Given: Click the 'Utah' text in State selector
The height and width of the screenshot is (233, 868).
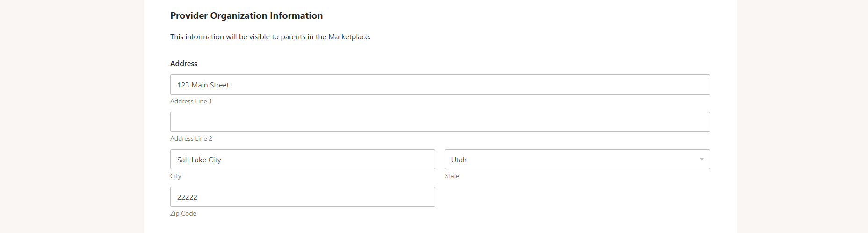Looking at the screenshot, I should pos(459,160).
